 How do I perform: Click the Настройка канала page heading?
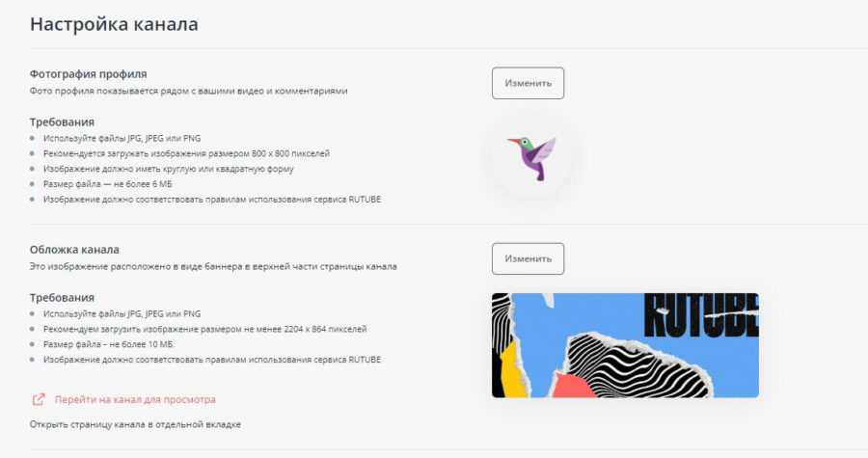click(x=114, y=24)
